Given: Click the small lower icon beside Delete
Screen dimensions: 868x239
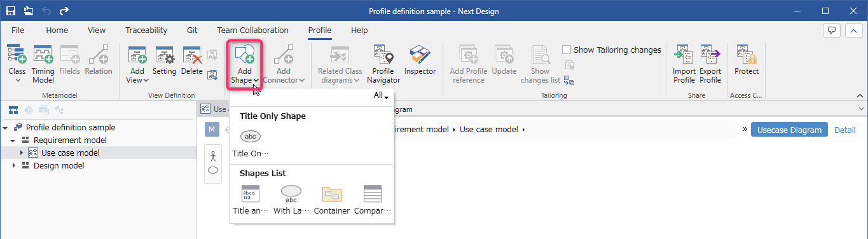Looking at the screenshot, I should point(212,75).
